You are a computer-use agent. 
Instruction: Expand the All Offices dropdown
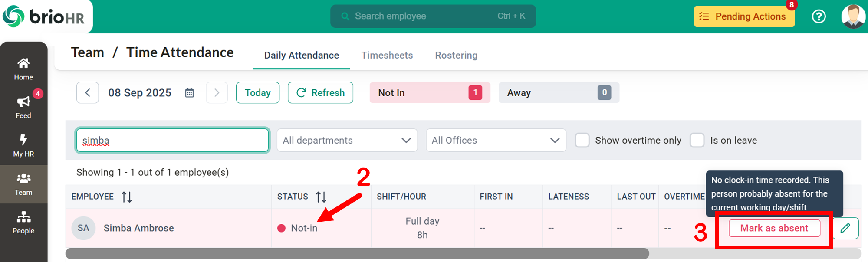point(496,140)
